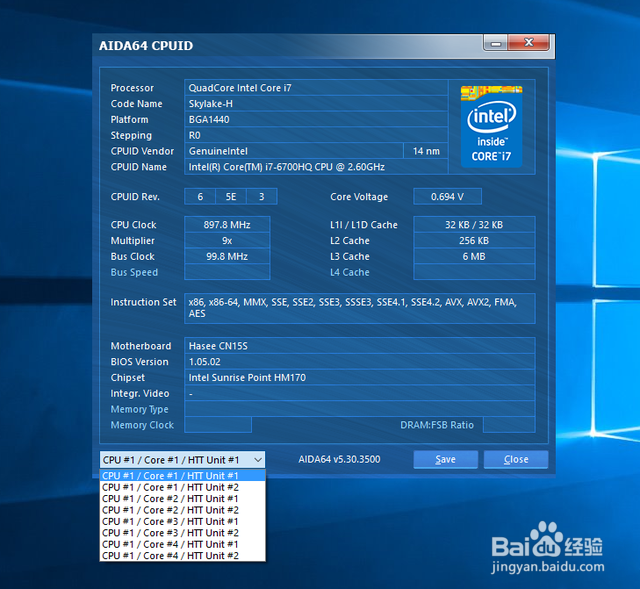Image resolution: width=640 pixels, height=589 pixels.
Task: Click the i7-6700HQ CPUID Name value
Action: [x=316, y=167]
